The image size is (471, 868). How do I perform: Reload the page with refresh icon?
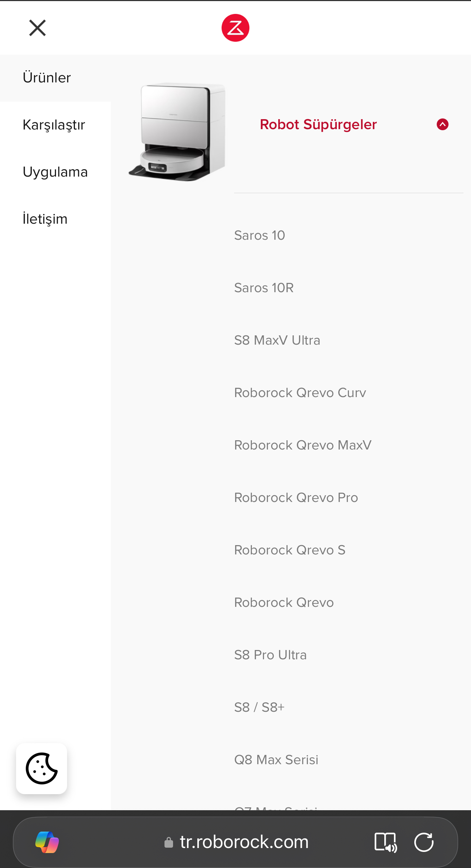point(424,842)
